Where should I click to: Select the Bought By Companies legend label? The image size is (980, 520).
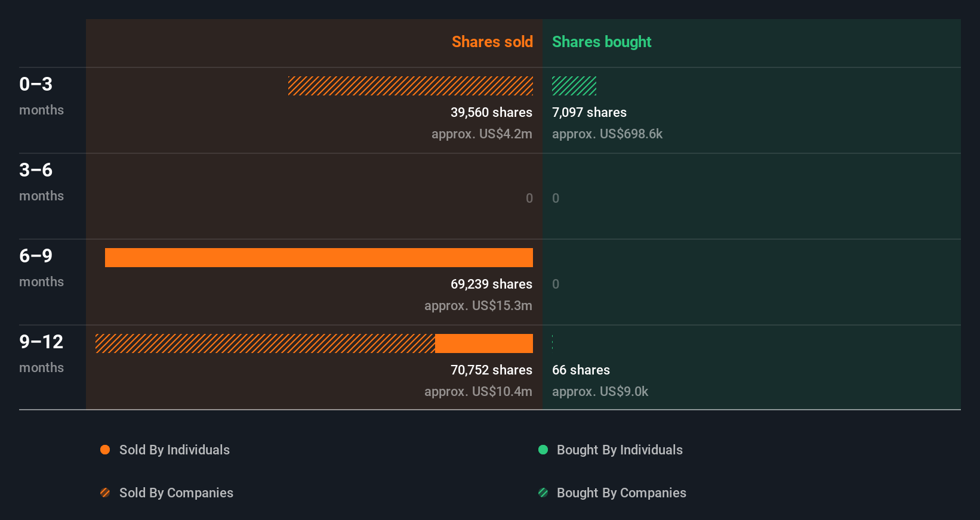tap(621, 493)
